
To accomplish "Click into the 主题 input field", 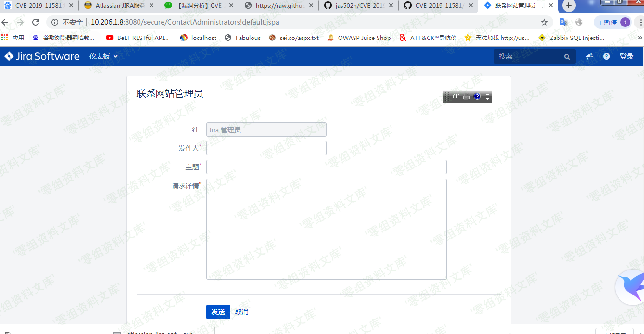I will click(x=326, y=167).
